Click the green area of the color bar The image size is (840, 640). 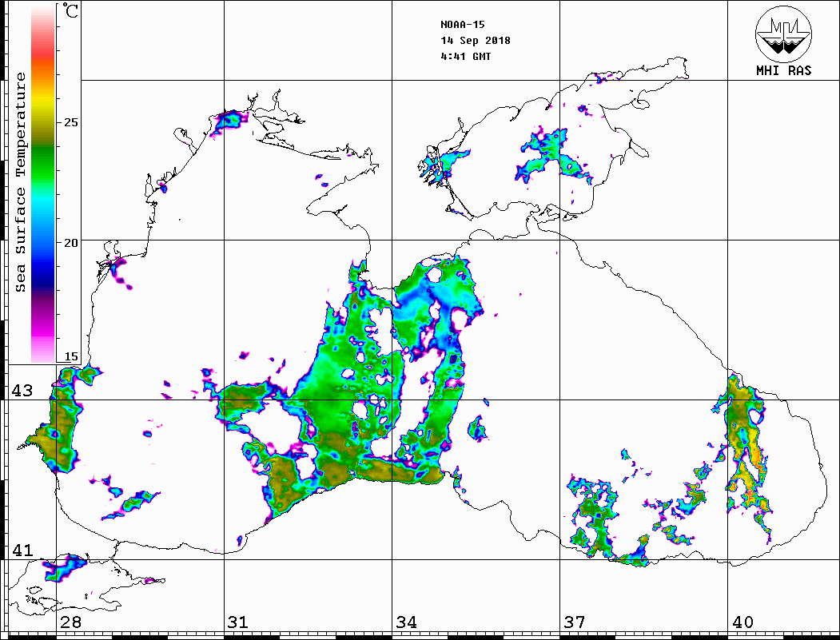click(43, 166)
